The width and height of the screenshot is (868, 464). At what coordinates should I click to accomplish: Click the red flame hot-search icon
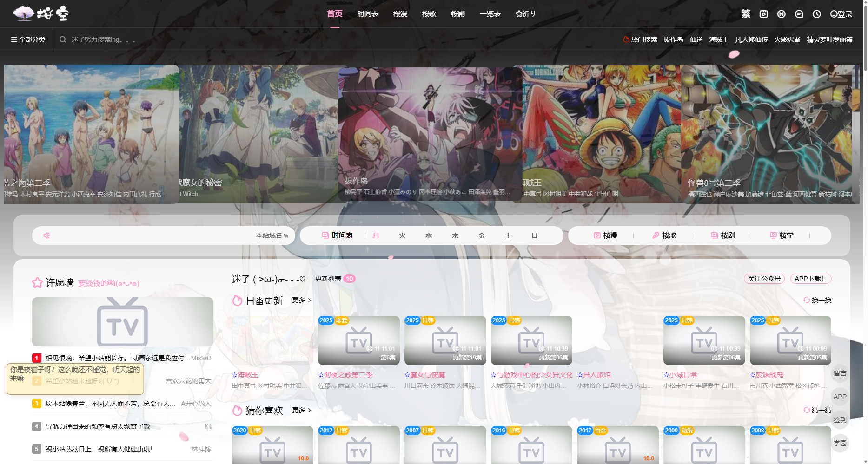tap(626, 39)
